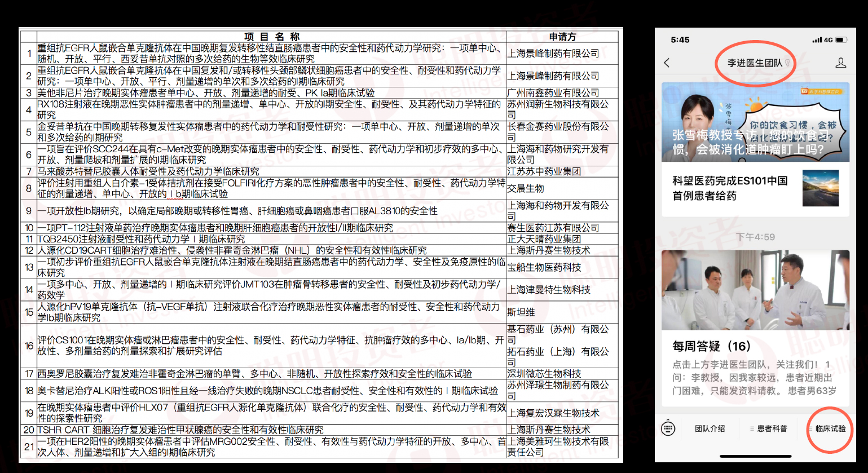Select row 4's RX108注射液 project name

(272, 109)
